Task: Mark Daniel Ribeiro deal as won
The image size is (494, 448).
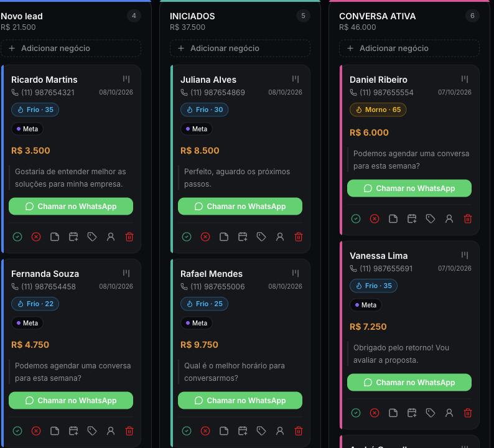Action: 356,218
